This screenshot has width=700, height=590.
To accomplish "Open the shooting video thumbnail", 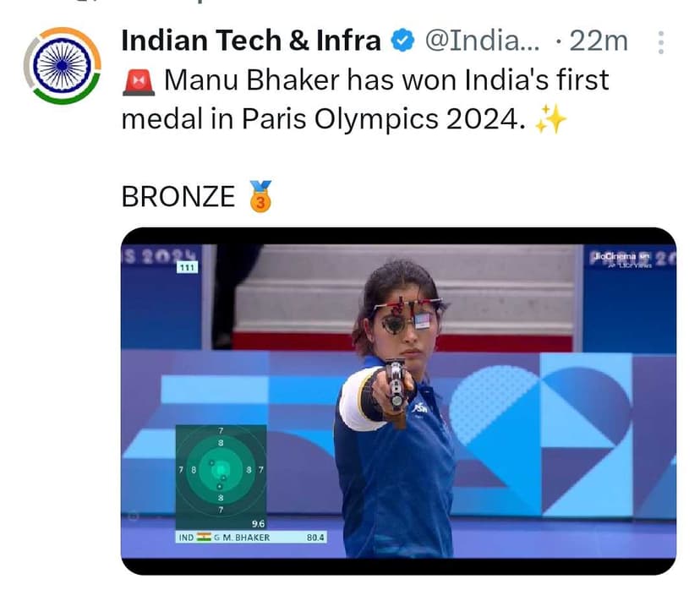I will [414, 397].
